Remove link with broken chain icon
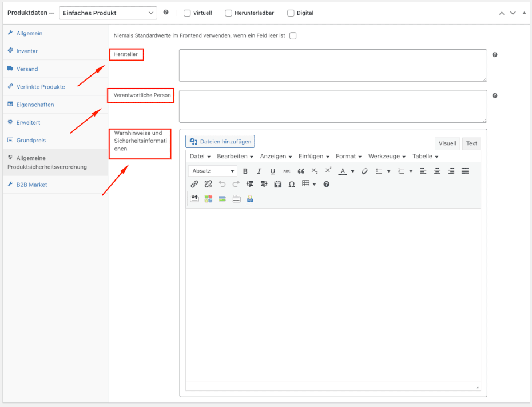This screenshot has height=407, width=532. 208,184
